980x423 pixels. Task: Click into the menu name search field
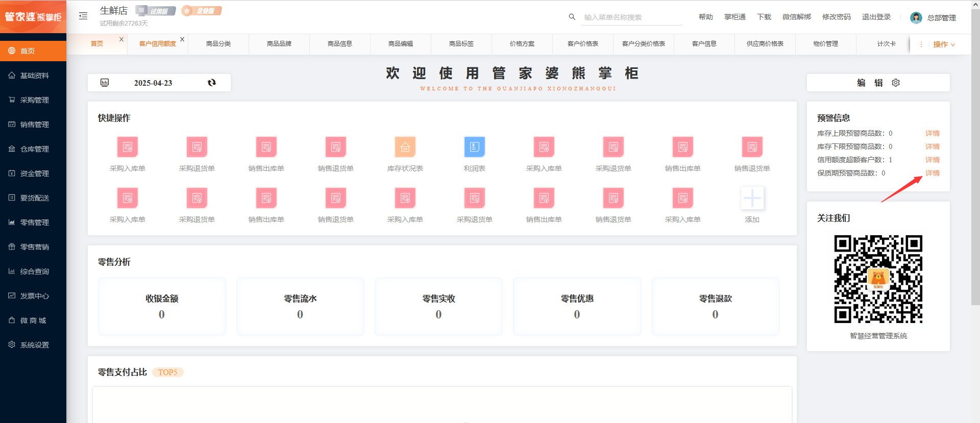click(x=632, y=17)
